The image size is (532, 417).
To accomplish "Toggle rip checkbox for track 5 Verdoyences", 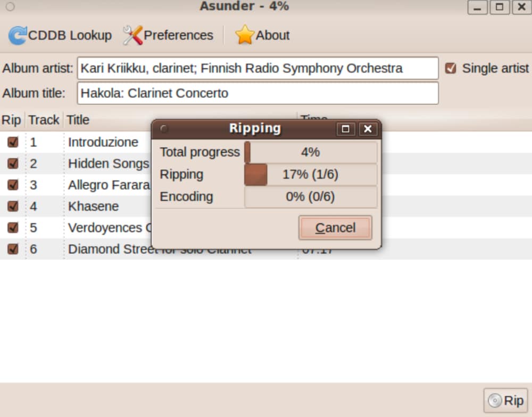I will coord(13,227).
